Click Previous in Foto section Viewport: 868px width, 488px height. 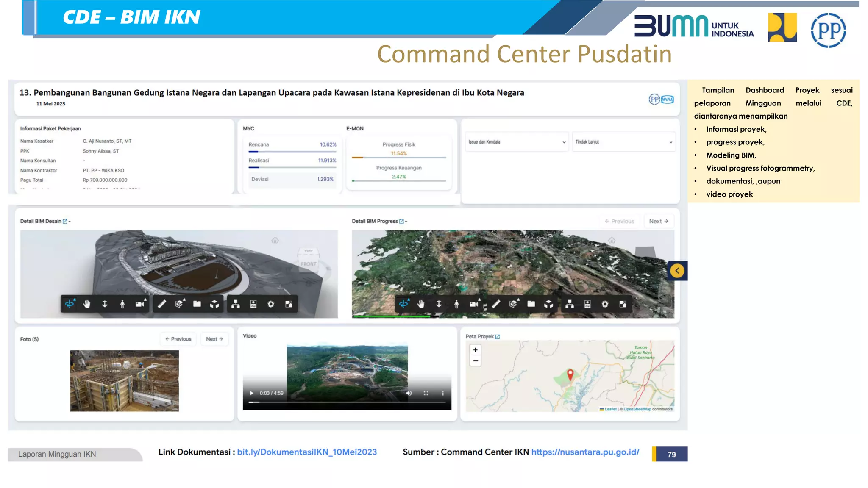(178, 339)
